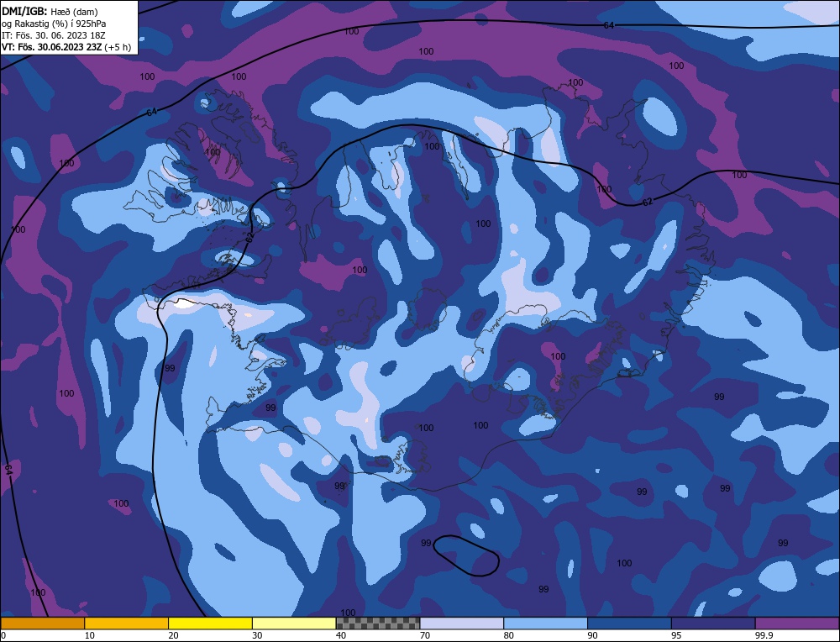The height and width of the screenshot is (642, 840).
Task: Select the purple above-99.9 legend swatch
Action: [x=797, y=623]
